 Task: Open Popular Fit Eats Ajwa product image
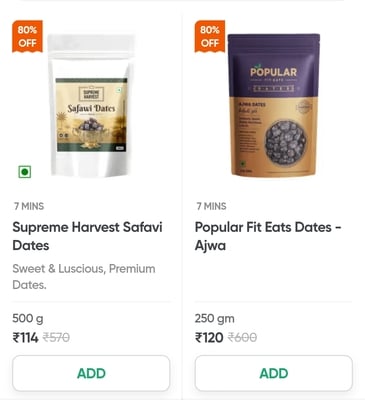coord(274,105)
